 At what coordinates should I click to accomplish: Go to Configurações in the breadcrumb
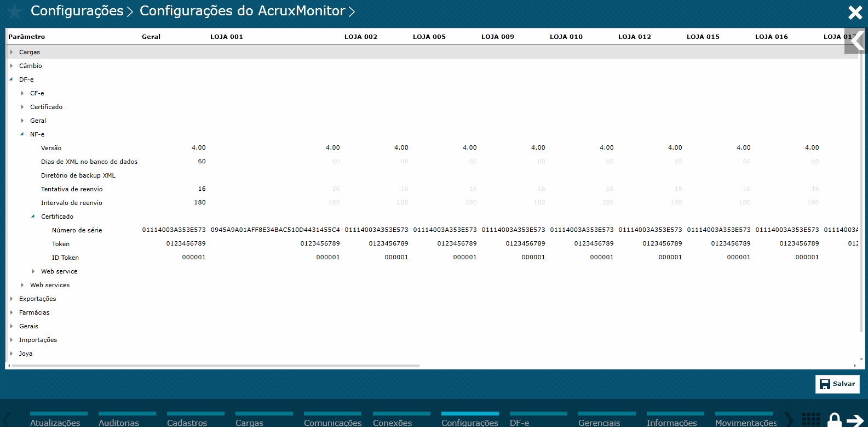(77, 11)
